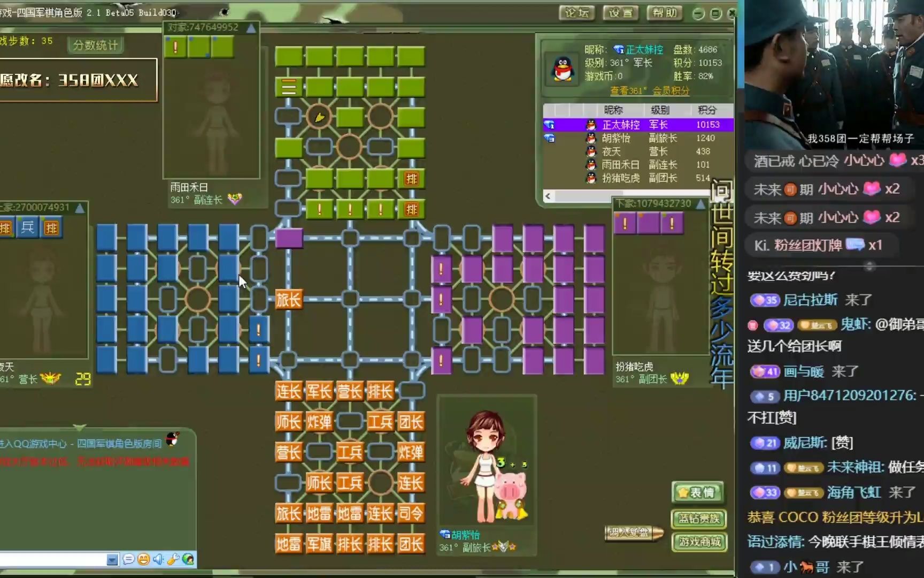Select the orange 司令 piece

(411, 514)
